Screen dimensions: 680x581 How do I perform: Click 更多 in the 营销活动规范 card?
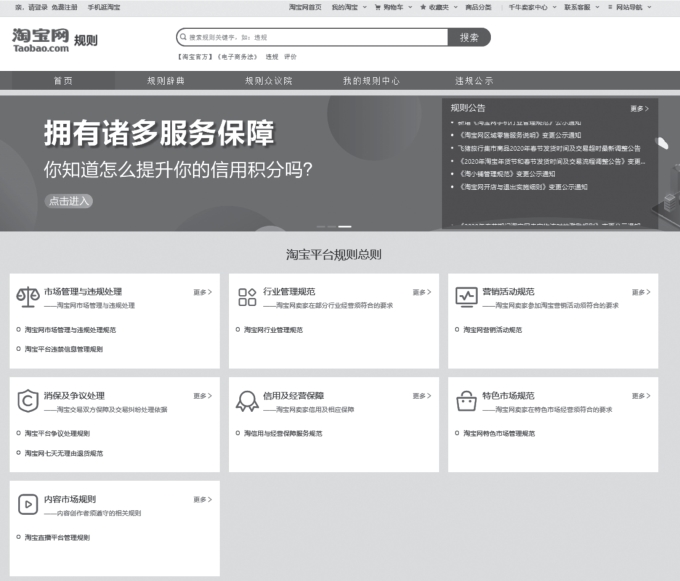point(640,292)
